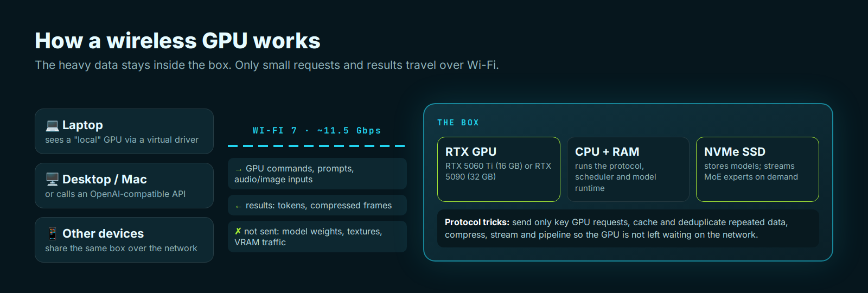Click the RTX GPU card
Image resolution: width=868 pixels, height=293 pixels.
(x=499, y=169)
